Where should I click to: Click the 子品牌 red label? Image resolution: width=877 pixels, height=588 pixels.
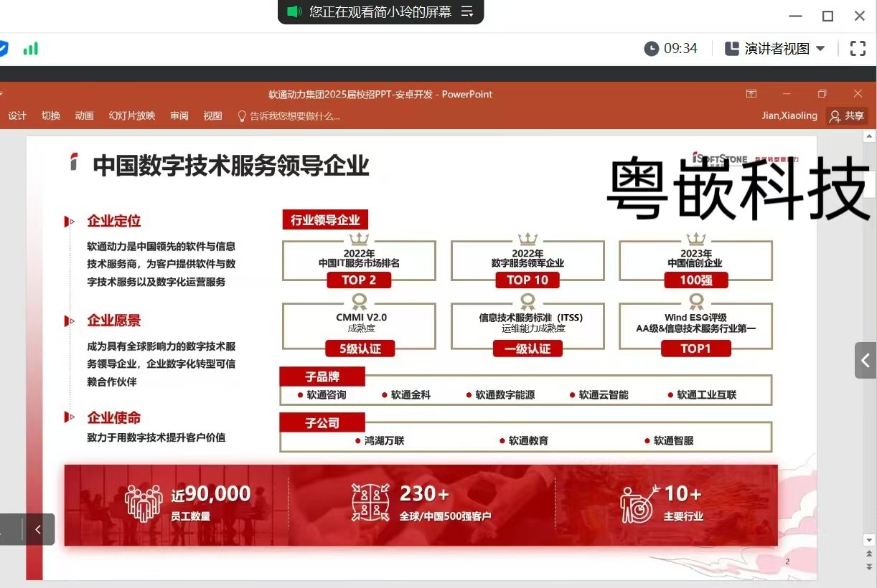(x=322, y=376)
